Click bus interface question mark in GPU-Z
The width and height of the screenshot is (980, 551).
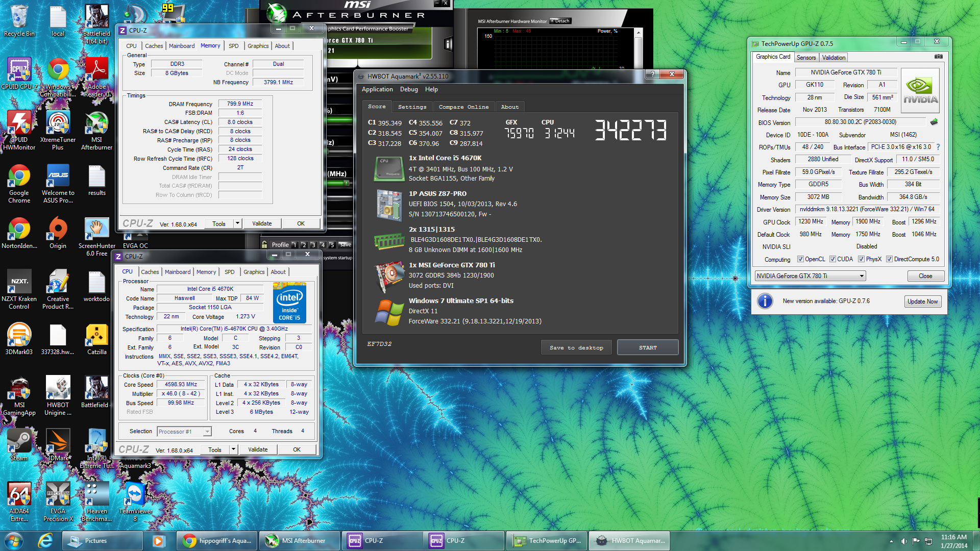(x=938, y=147)
